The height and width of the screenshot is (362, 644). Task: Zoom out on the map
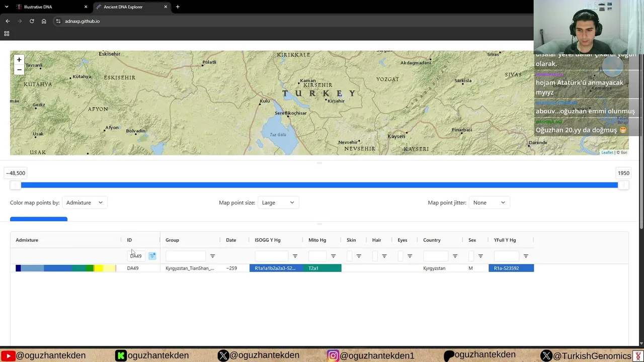pos(19,69)
